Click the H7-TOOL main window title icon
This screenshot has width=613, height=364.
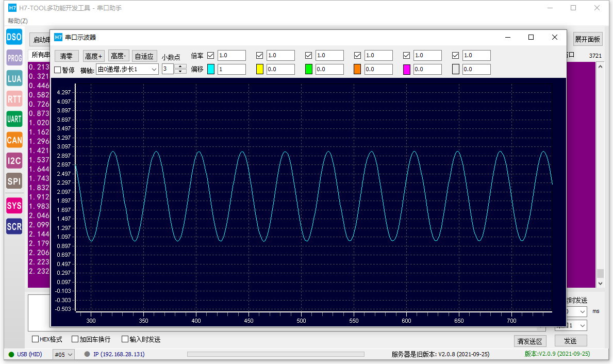tap(12, 8)
